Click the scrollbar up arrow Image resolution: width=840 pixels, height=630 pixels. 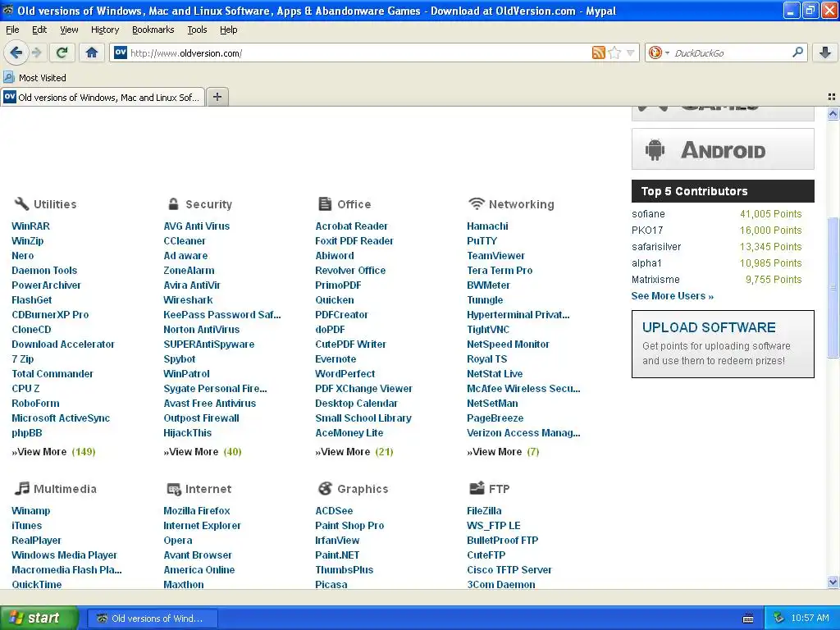tap(833, 113)
